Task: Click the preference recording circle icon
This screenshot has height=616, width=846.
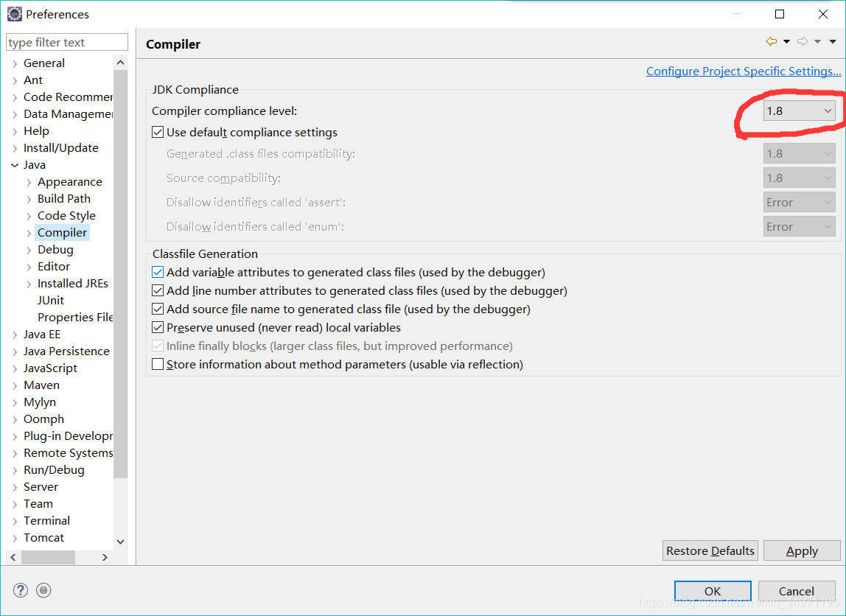Action: click(43, 590)
